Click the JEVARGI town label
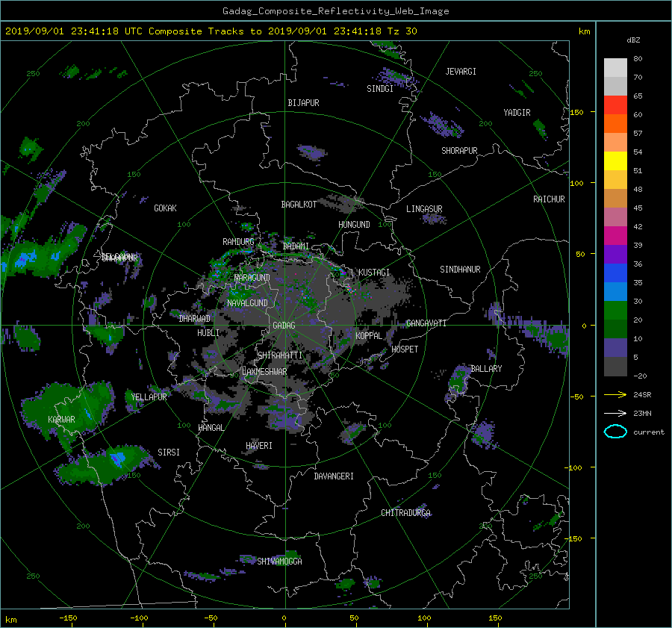This screenshot has height=628, width=672. [x=461, y=72]
